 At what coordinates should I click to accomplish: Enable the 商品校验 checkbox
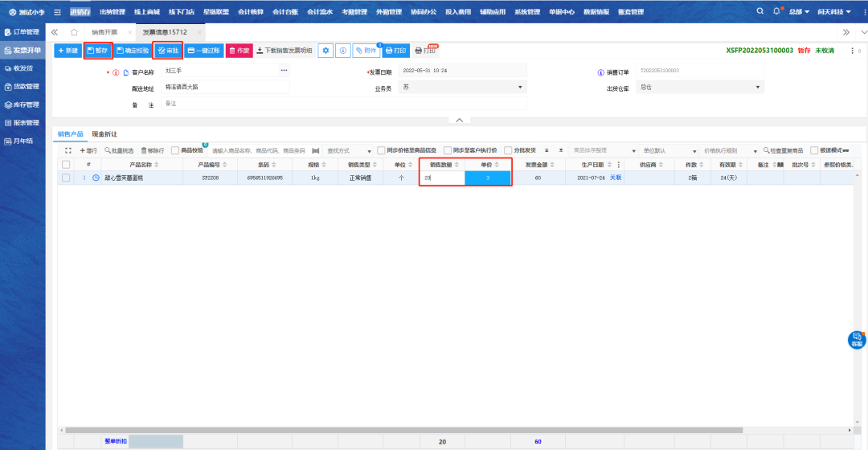(x=175, y=150)
